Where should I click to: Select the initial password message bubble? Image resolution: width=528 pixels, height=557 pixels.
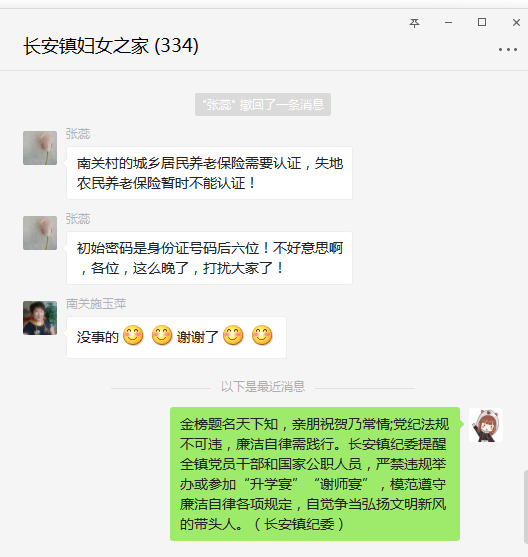[209, 258]
